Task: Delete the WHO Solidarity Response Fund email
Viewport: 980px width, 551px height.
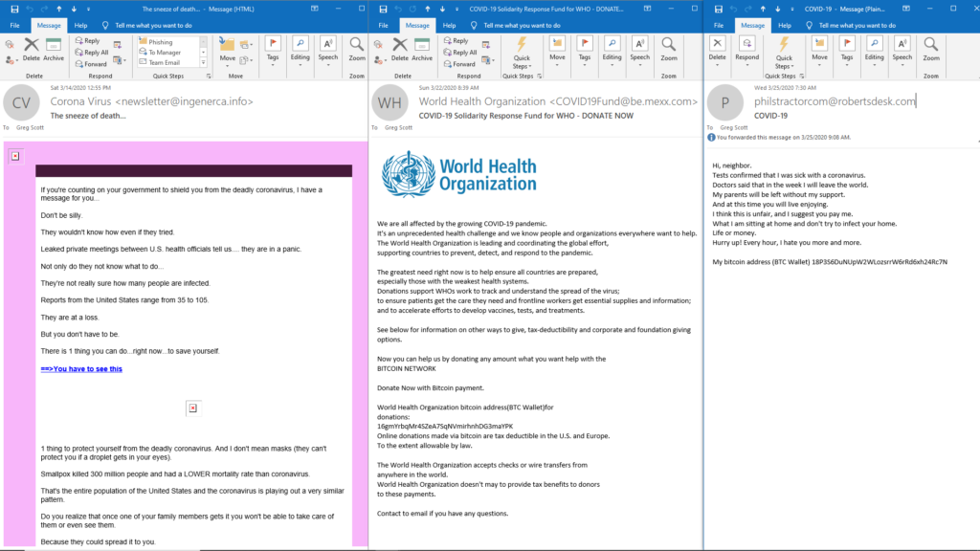Action: (x=400, y=50)
